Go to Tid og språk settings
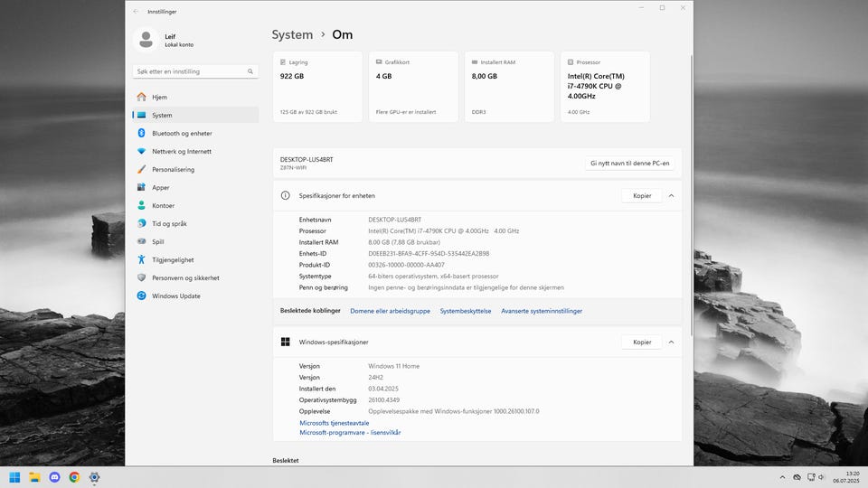Image resolution: width=868 pixels, height=488 pixels. click(167, 223)
